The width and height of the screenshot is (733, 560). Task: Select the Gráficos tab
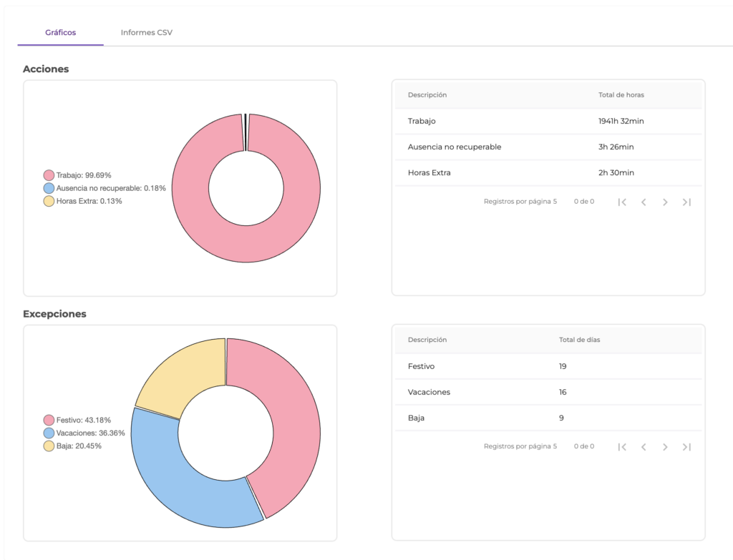coord(61,32)
